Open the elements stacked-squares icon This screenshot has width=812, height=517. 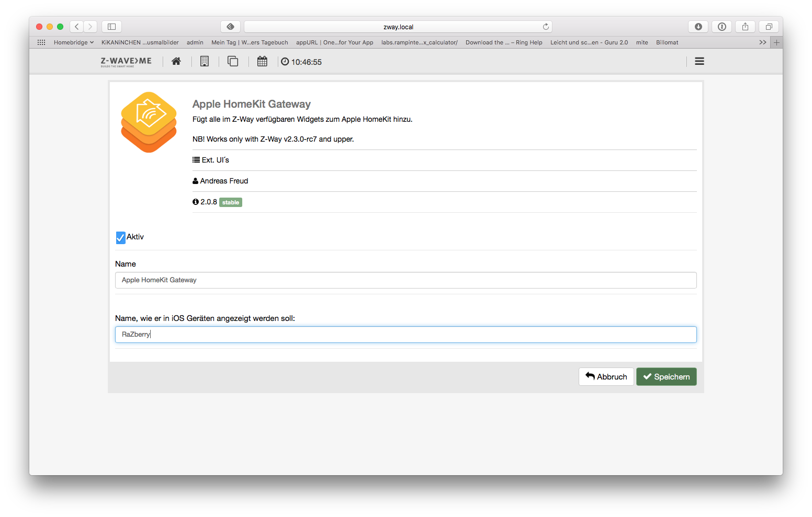[233, 62]
